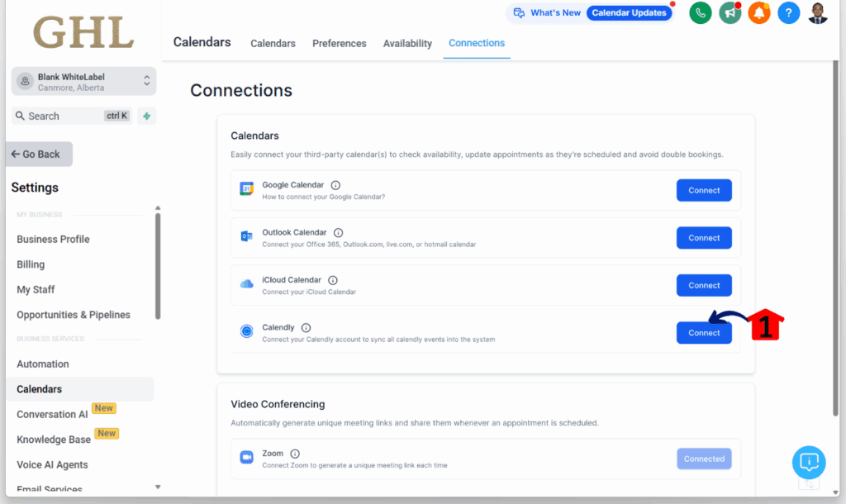Click the Google Calendar logo icon
The width and height of the screenshot is (846, 504).
pos(246,189)
